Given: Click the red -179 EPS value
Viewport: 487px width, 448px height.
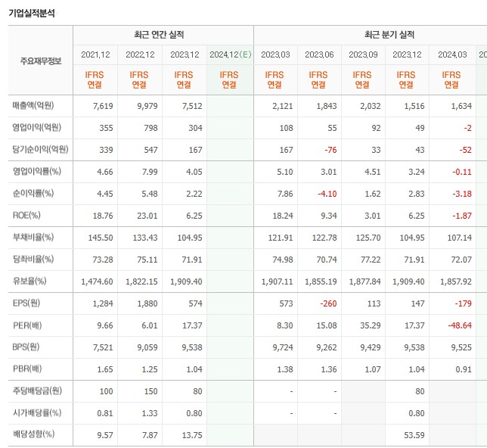Looking at the screenshot, I should pyautogui.click(x=464, y=303).
